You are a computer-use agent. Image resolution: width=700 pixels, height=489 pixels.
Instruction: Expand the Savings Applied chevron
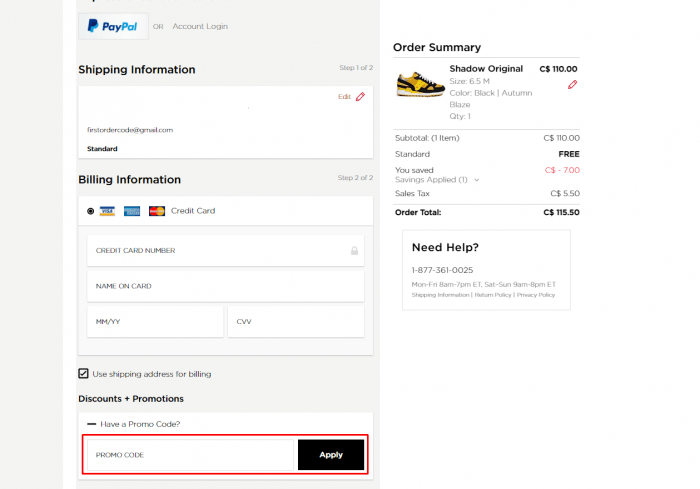click(477, 180)
